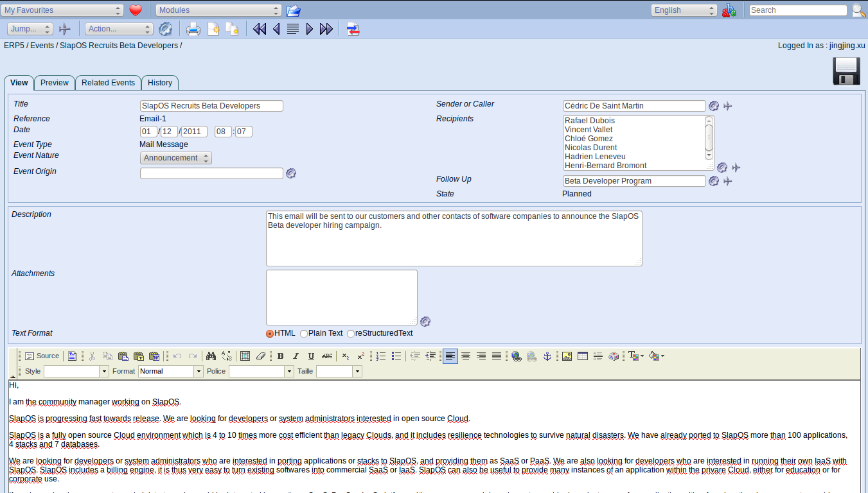This screenshot has width=868, height=493.
Task: Open text color picker in editor
Action: 636,356
